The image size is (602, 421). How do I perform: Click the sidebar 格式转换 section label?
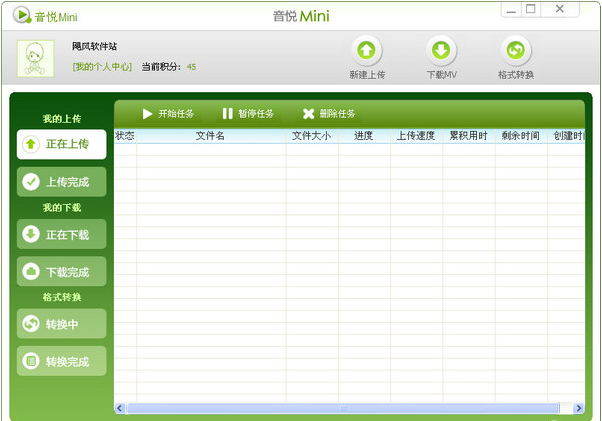tap(62, 297)
